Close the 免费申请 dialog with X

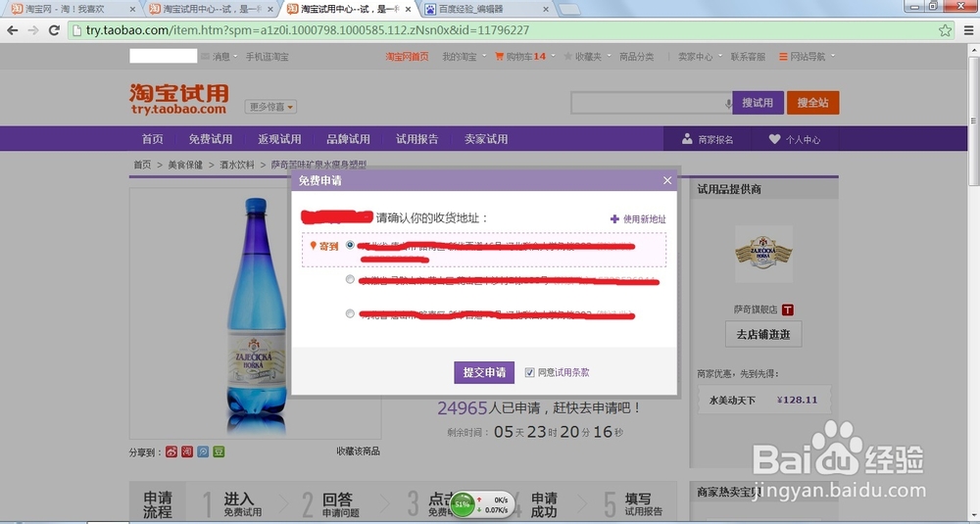point(666,180)
